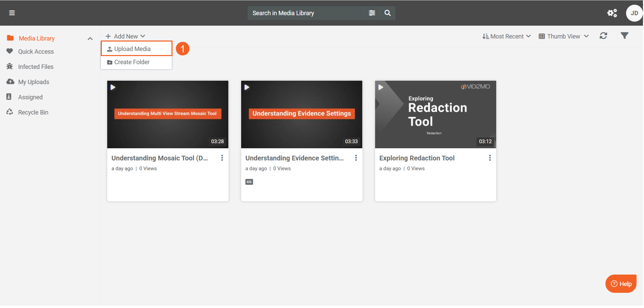The width and height of the screenshot is (644, 308).
Task: Choose Create Folder menu option
Action: tap(132, 62)
